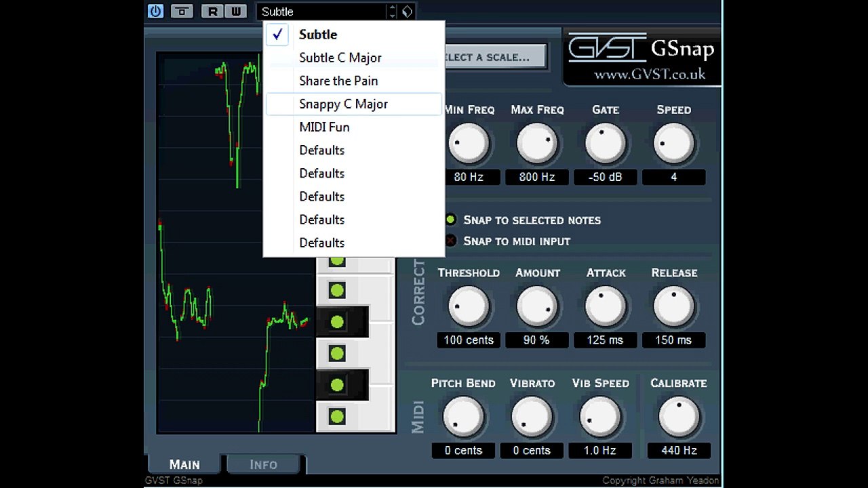The height and width of the screenshot is (488, 868).
Task: Choose the Subtle C Major preset
Action: 354,58
